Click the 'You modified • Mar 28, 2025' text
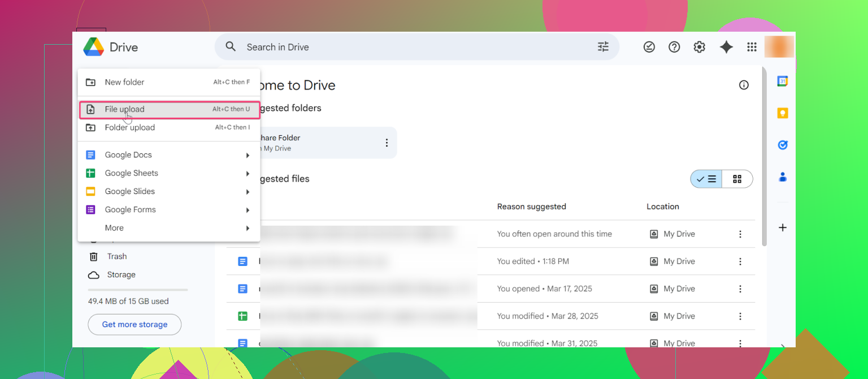The image size is (868, 379). click(x=548, y=316)
